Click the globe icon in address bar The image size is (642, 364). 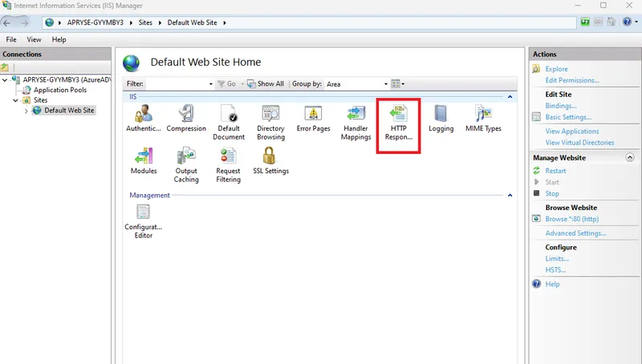(49, 22)
